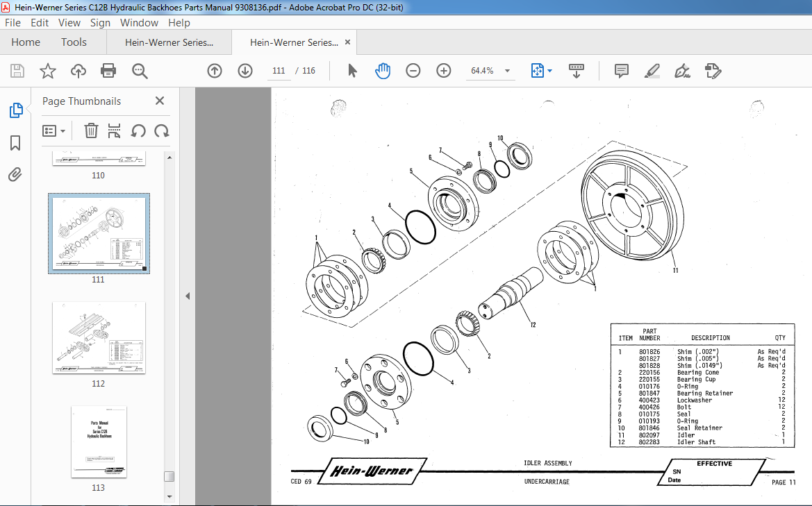The image size is (812, 506).
Task: Click the page number field showing 111
Action: (279, 71)
